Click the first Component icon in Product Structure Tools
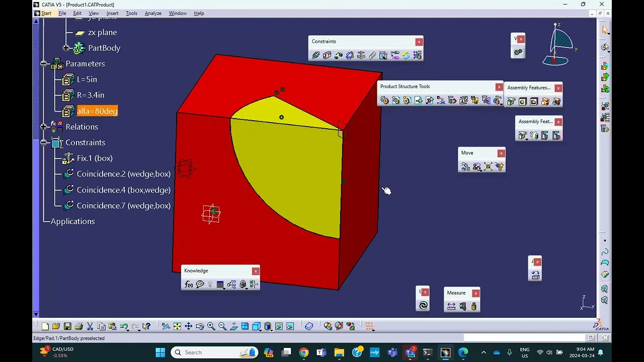This screenshot has height=362, width=644. click(x=384, y=101)
